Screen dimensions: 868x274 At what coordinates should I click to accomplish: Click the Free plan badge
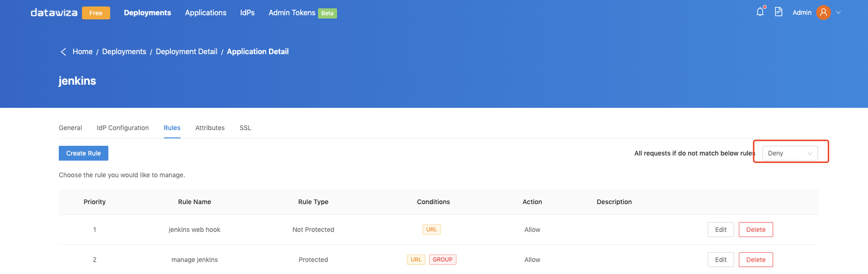pos(96,13)
